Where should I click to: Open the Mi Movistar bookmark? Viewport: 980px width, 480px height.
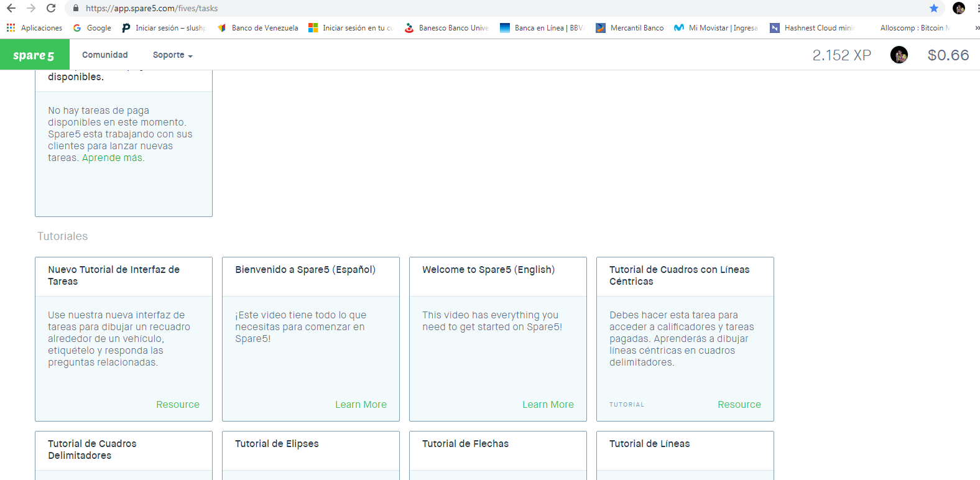point(716,28)
